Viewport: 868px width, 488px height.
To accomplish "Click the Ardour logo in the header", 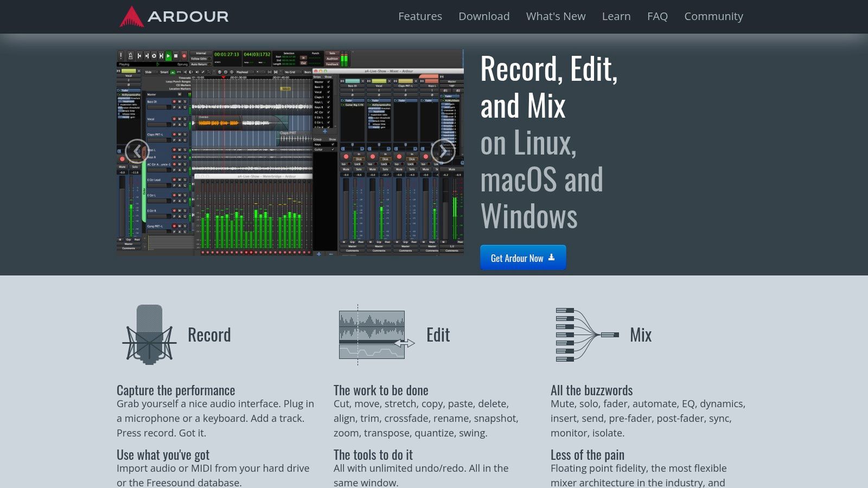I will click(174, 16).
